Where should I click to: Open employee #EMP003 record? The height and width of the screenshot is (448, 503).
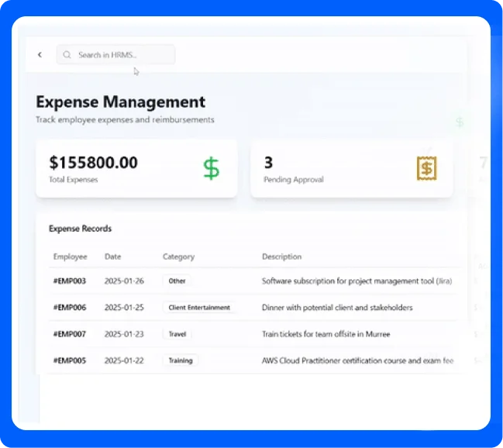pos(70,281)
